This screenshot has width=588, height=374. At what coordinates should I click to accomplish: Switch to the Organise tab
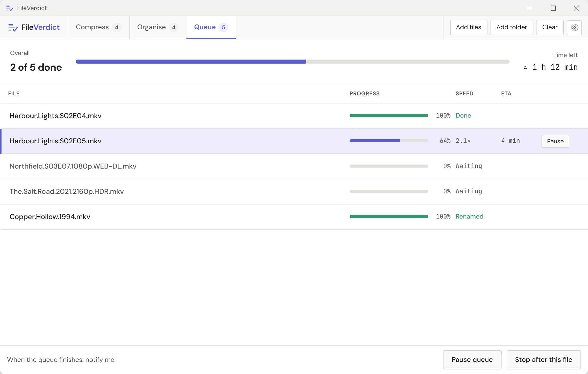point(158,27)
